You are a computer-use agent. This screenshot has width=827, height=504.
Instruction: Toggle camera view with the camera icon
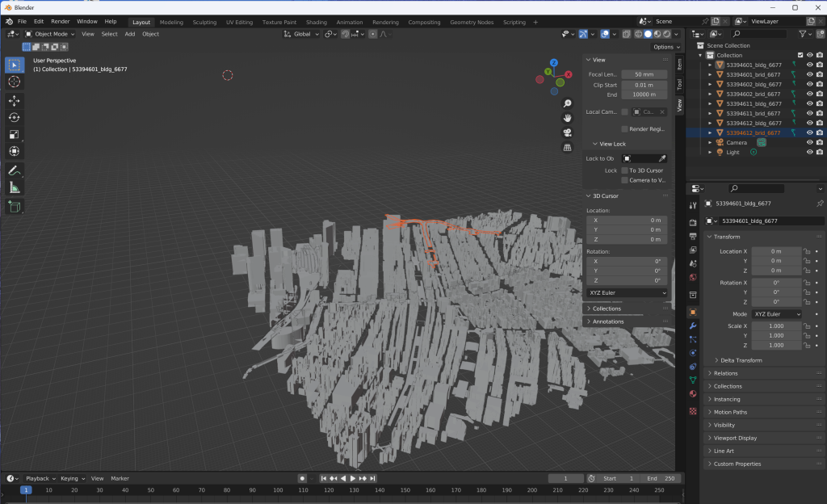tap(568, 132)
